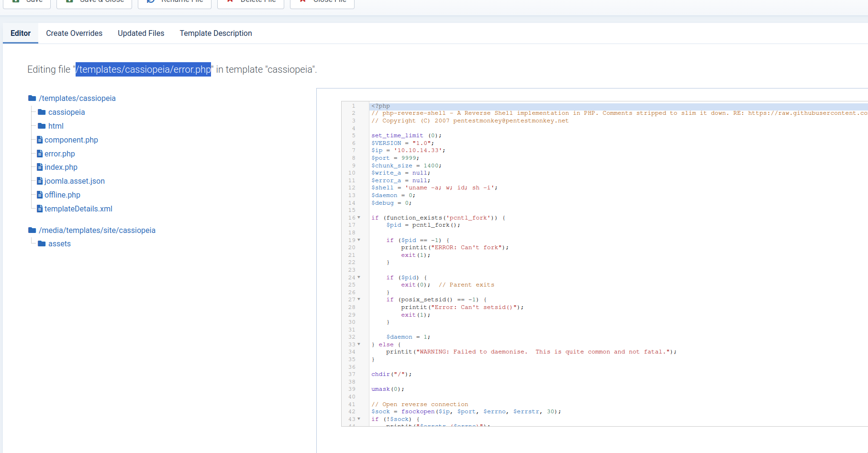The image size is (868, 453).
Task: Click the $sock = fsockopen line
Action: 466,411
